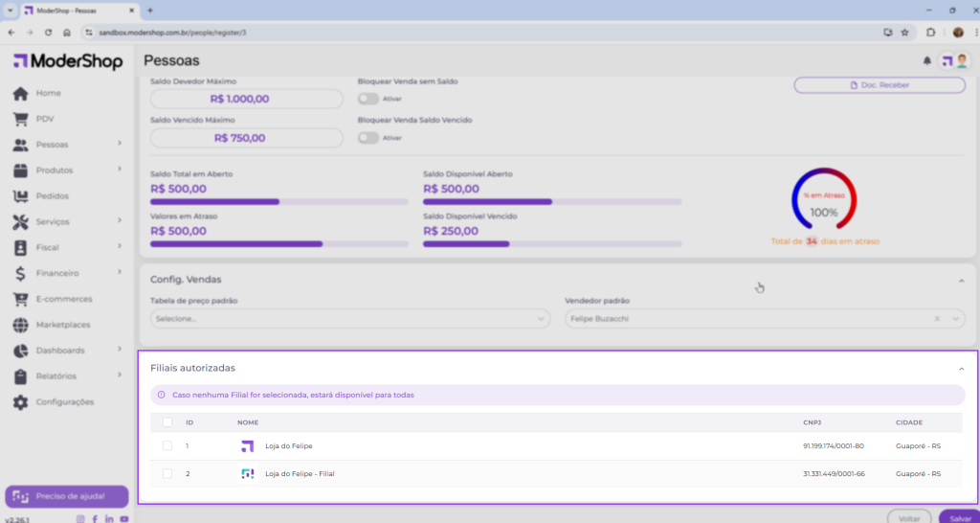Open the LinkedIn icon in footer
The width and height of the screenshot is (980, 523).
(109, 518)
